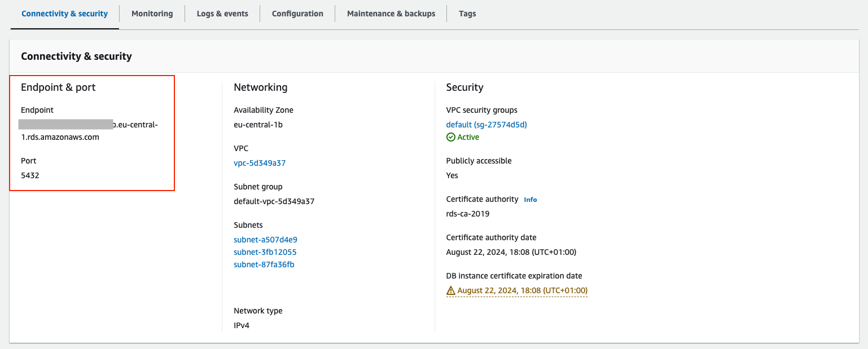Select the Configuration tab
The height and width of the screenshot is (349, 868).
point(297,13)
